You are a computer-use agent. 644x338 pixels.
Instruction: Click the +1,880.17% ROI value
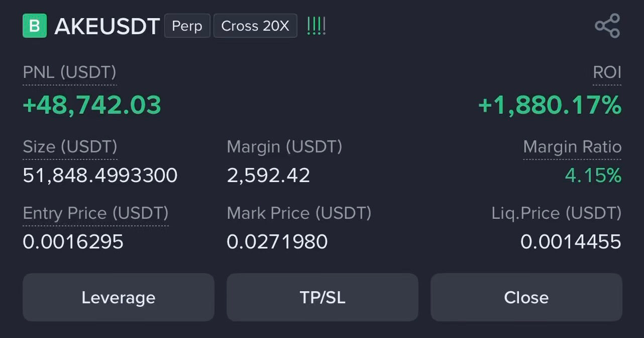(550, 105)
